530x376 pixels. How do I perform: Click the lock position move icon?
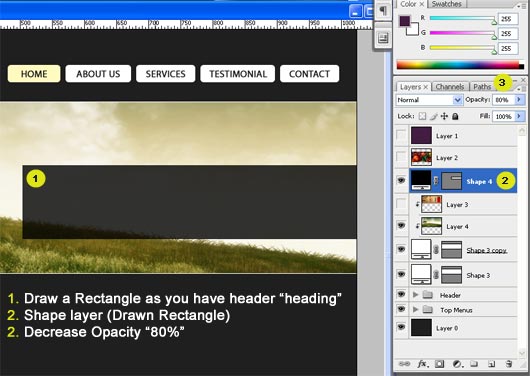point(444,116)
